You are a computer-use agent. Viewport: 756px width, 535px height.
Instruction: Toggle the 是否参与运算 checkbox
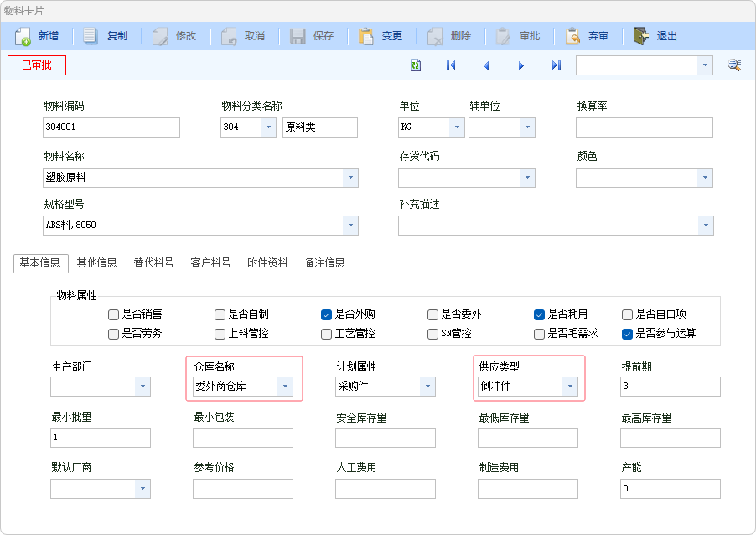point(627,333)
